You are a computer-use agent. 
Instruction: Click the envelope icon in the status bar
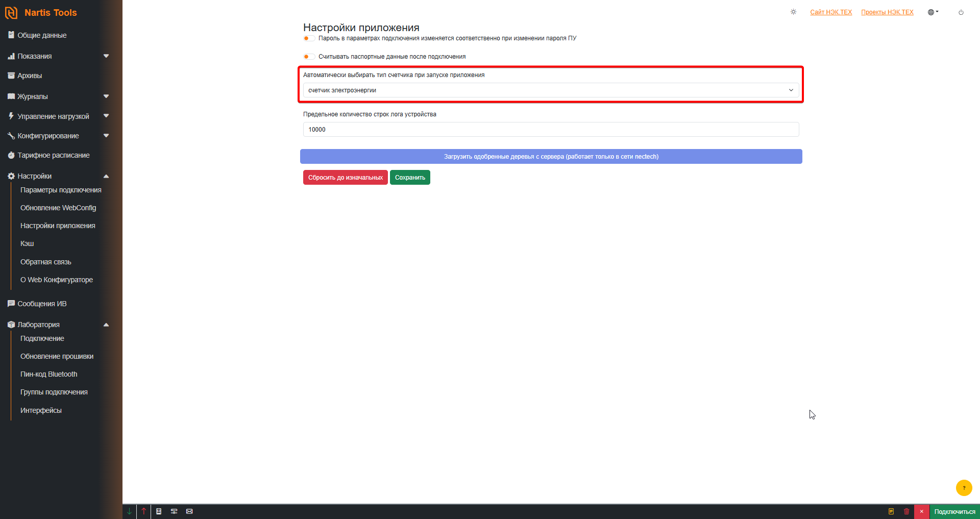[189, 511]
